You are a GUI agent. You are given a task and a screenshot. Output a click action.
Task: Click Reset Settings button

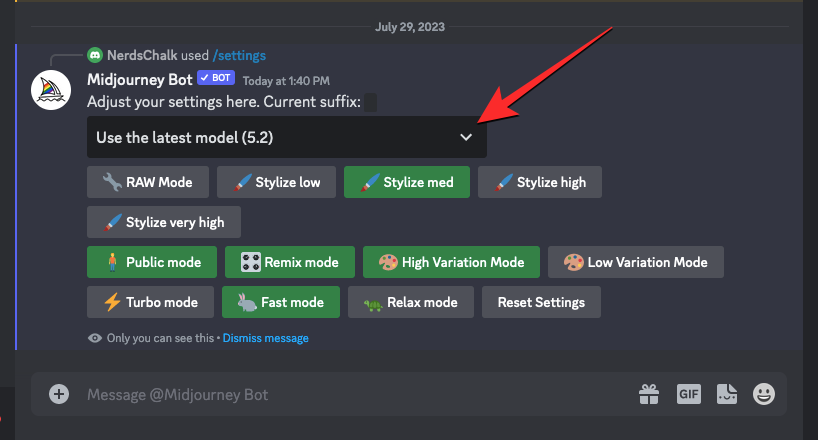pyautogui.click(x=542, y=302)
